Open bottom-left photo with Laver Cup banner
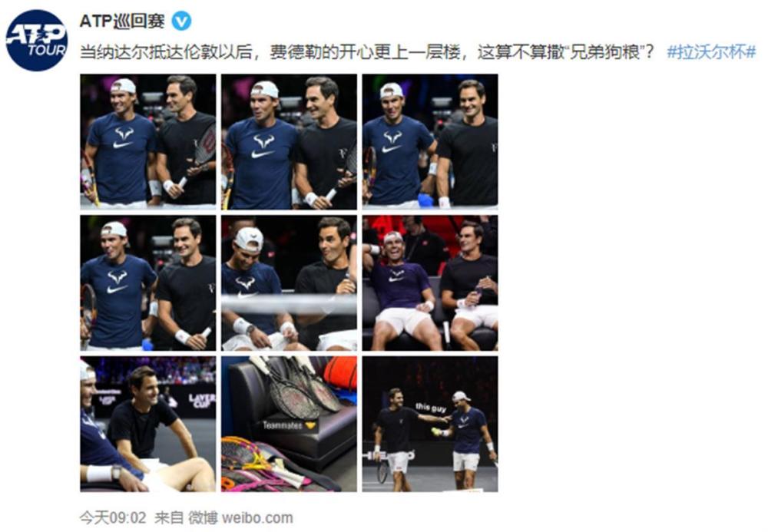Viewport: 768px width, 532px height. click(x=148, y=424)
